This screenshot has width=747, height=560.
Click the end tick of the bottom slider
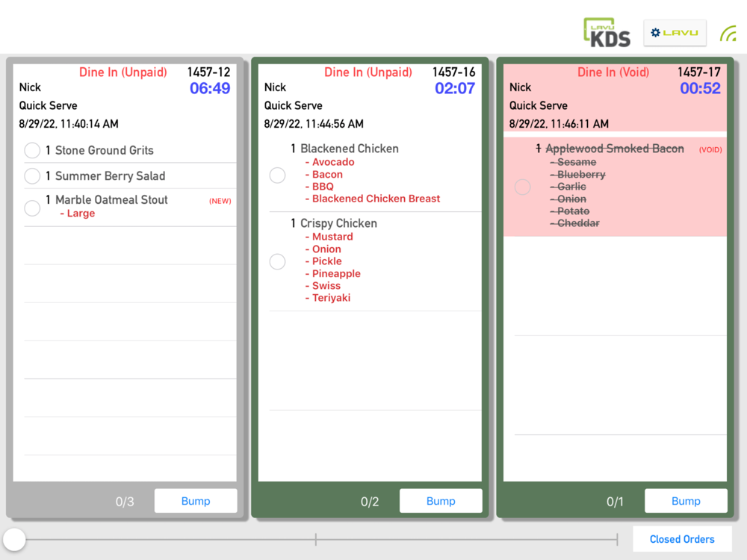617,540
